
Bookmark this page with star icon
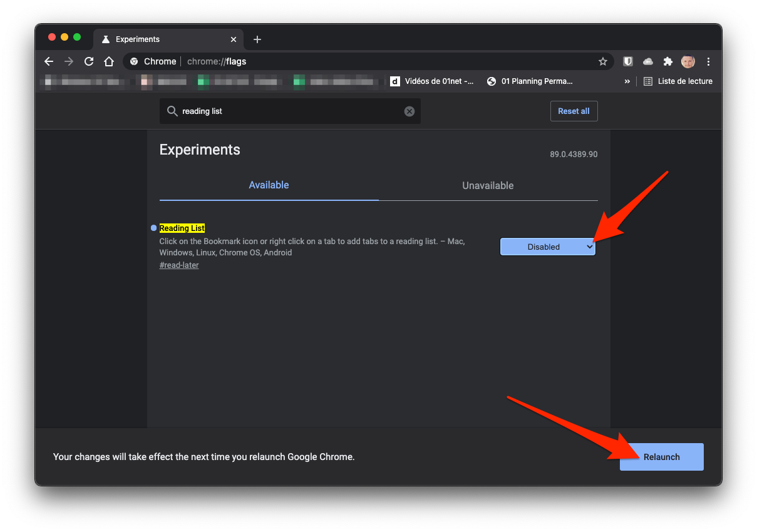(x=603, y=61)
